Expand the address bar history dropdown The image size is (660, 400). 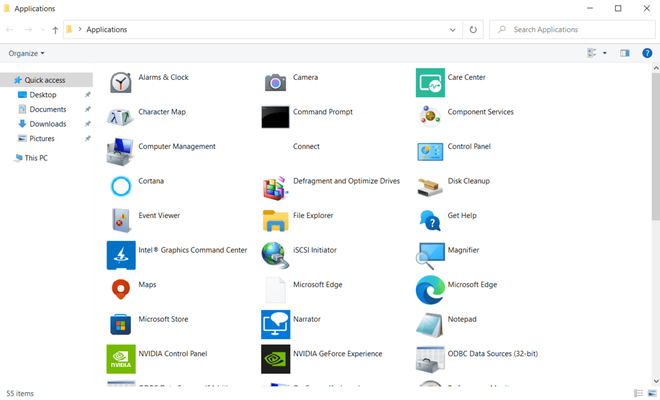453,30
